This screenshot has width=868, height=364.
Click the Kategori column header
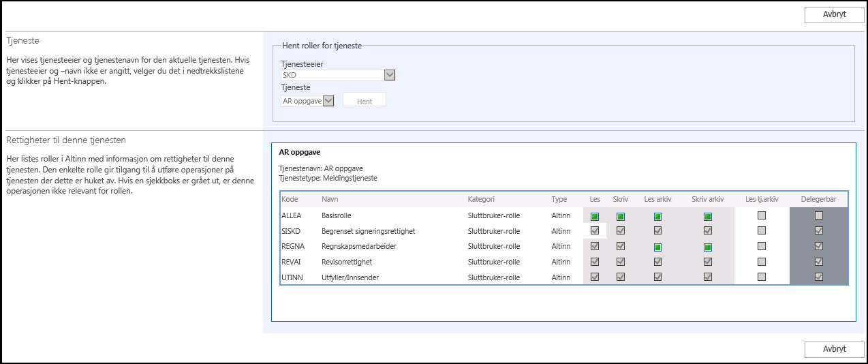point(481,199)
